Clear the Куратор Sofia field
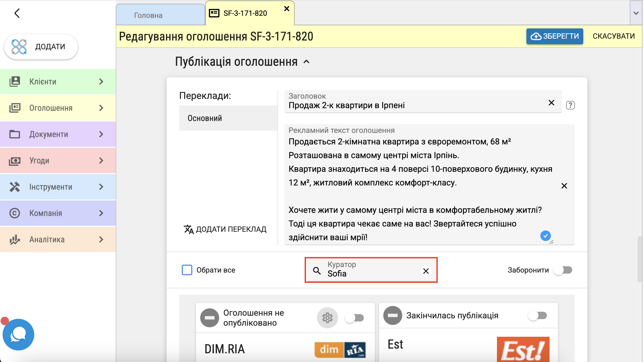This screenshot has width=644, height=362. click(x=426, y=271)
